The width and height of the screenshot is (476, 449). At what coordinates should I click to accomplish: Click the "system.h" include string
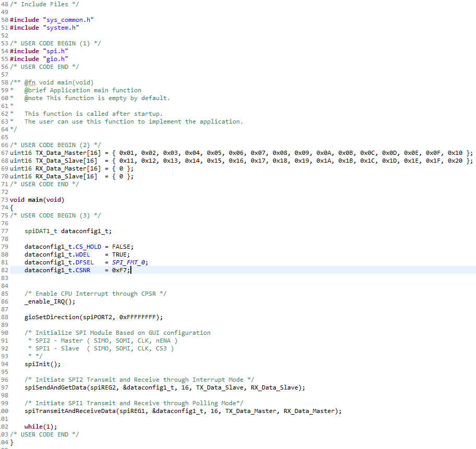coord(61,28)
